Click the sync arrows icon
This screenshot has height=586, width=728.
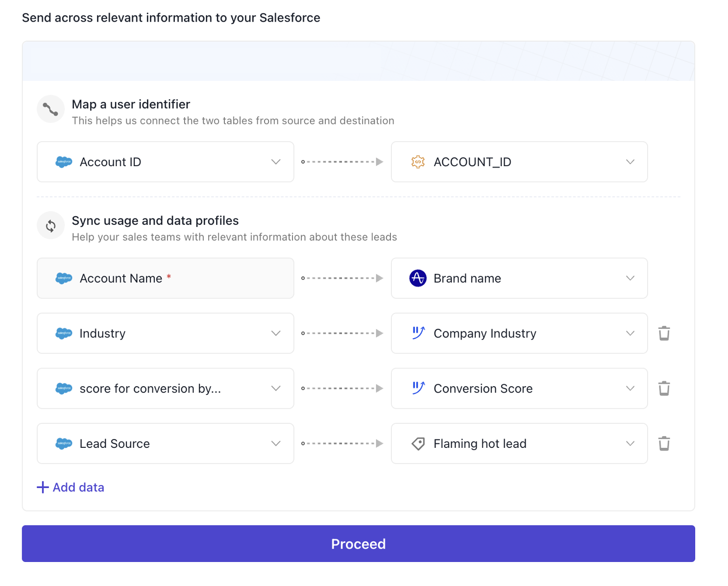(51, 226)
